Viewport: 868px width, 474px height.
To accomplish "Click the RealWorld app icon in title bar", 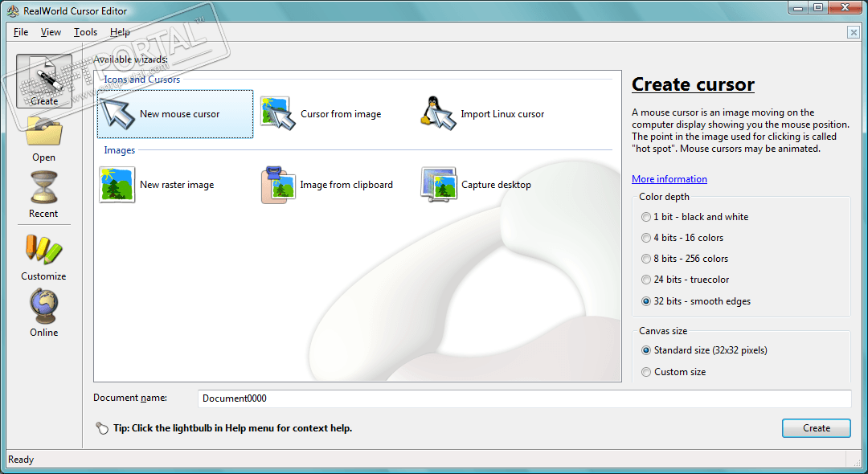I will coord(13,11).
